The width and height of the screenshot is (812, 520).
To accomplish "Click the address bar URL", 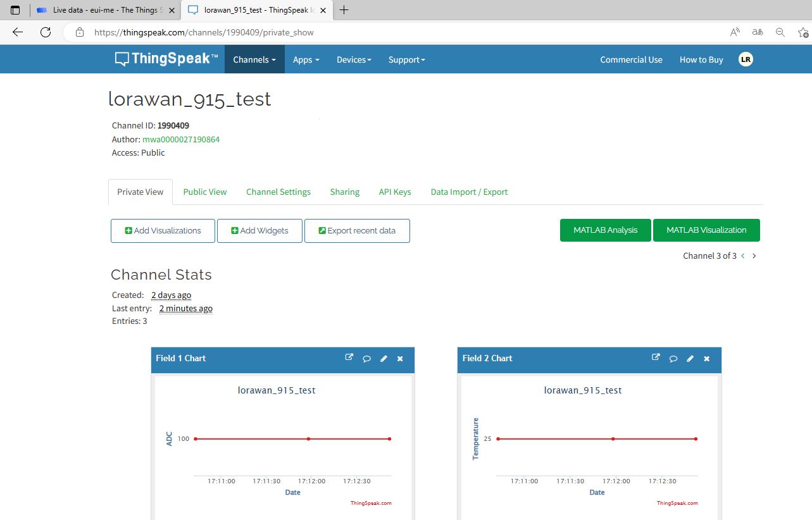I will click(204, 32).
